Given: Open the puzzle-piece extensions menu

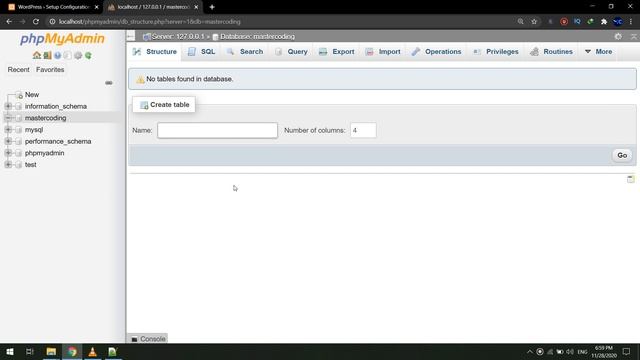Looking at the screenshot, I should pyautogui.click(x=604, y=22).
